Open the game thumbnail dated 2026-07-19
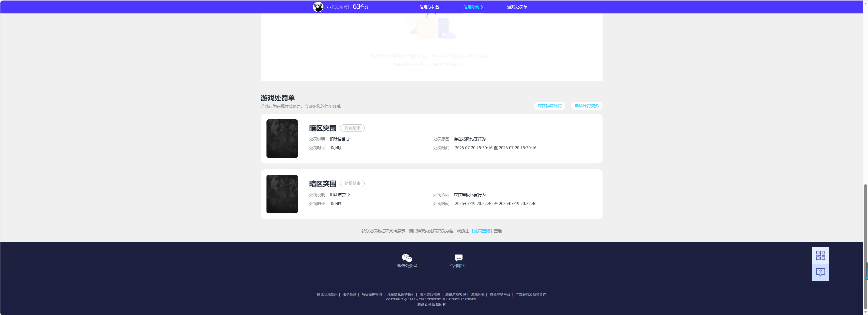The image size is (868, 315). pos(282,194)
